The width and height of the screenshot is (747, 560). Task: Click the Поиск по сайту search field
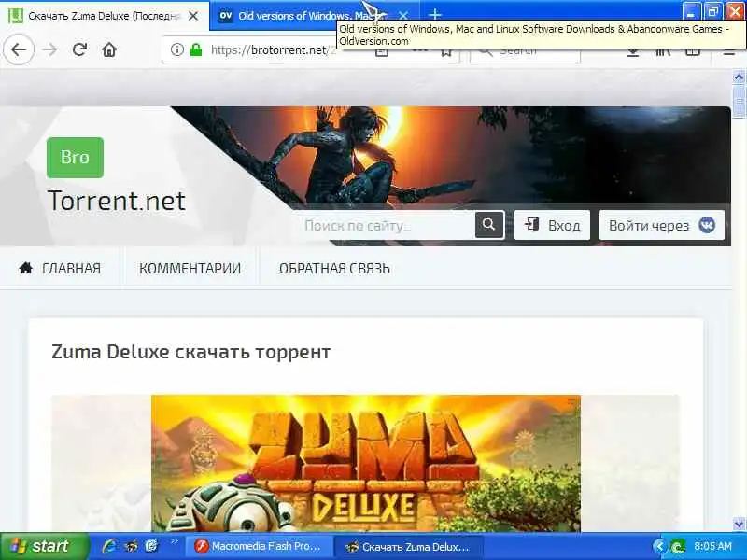pyautogui.click(x=385, y=225)
